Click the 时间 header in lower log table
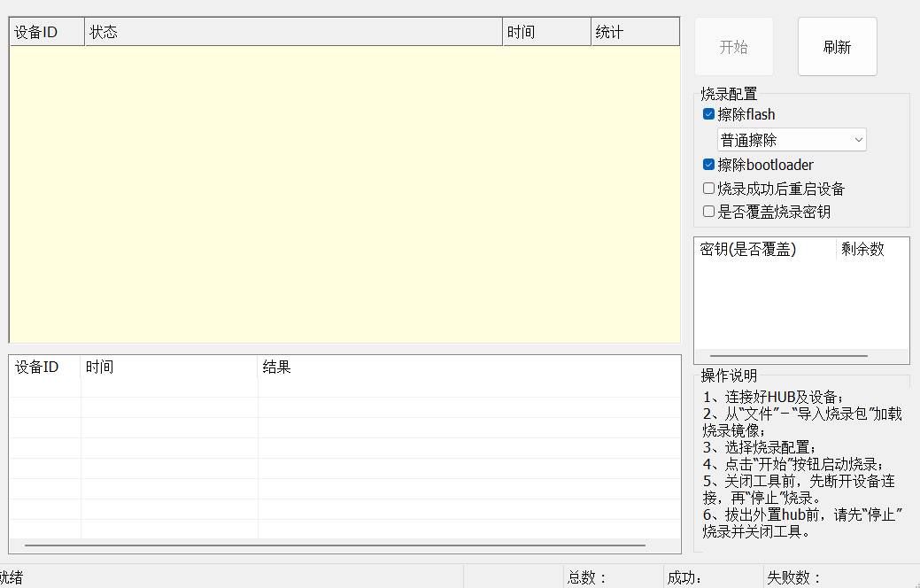The width and height of the screenshot is (920, 588). [169, 367]
